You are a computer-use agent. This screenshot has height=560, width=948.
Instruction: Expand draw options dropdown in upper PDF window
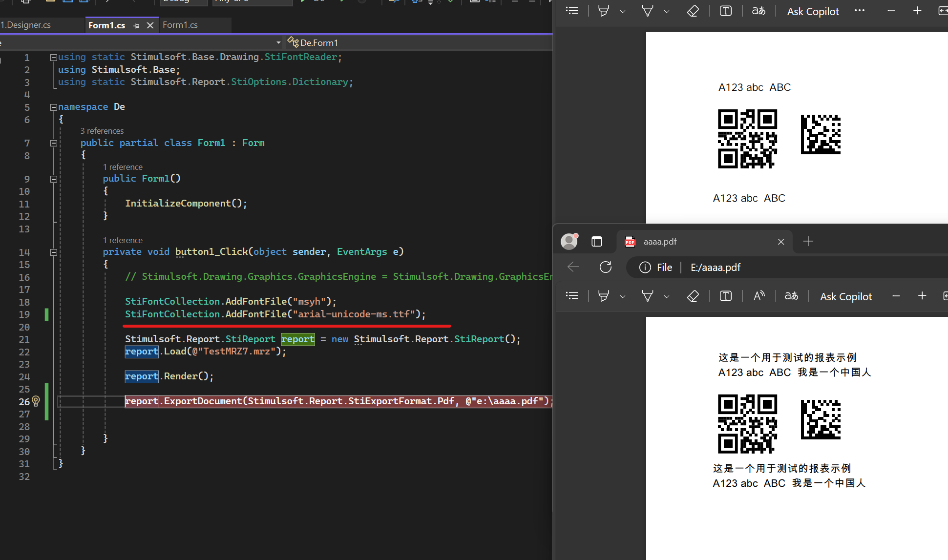(x=667, y=11)
